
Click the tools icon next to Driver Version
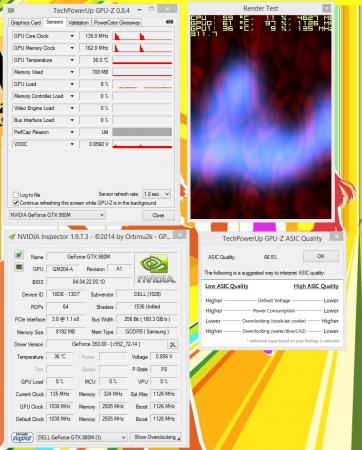point(172,344)
